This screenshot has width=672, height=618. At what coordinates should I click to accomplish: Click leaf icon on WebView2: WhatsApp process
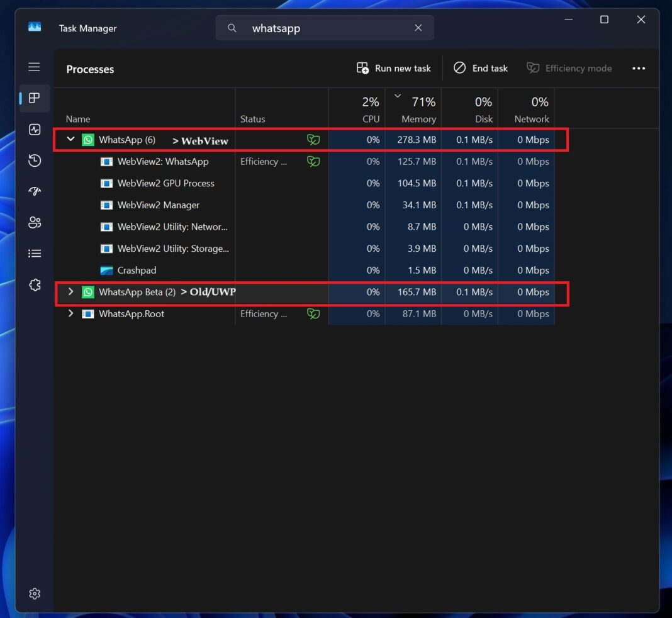pos(313,161)
